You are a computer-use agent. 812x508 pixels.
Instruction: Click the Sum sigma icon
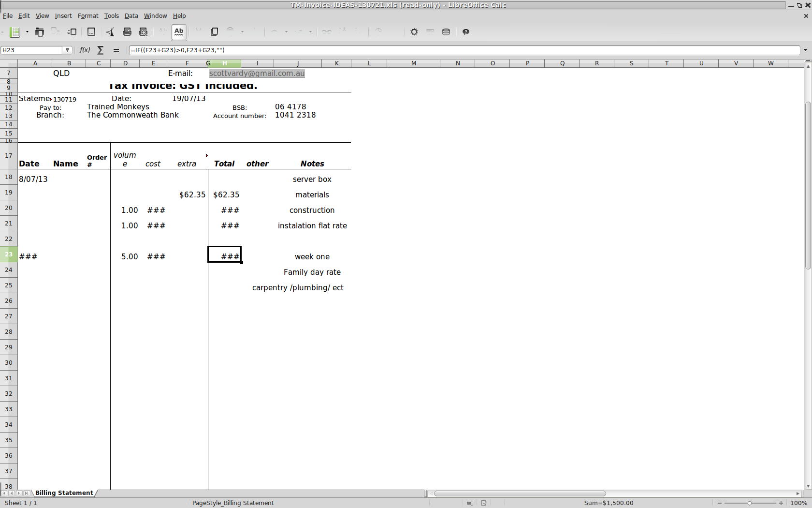click(101, 50)
